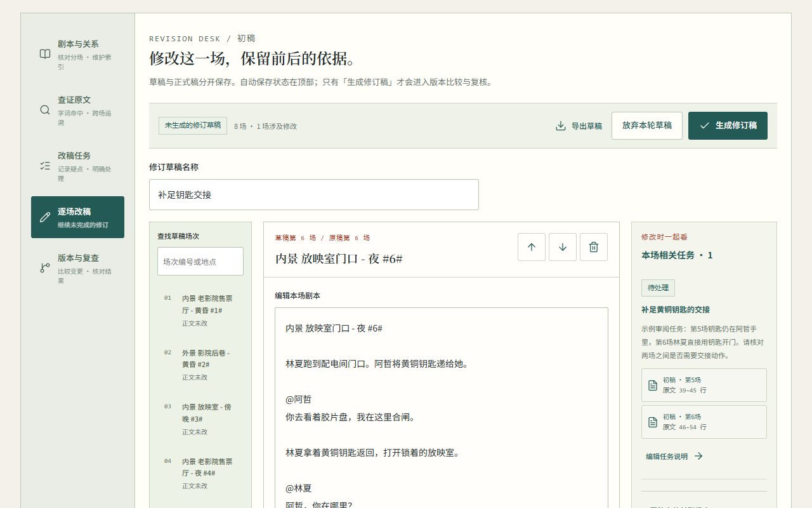This screenshot has height=508, width=812.
Task: Open 查证原文 sidebar section
Action: coord(77,110)
